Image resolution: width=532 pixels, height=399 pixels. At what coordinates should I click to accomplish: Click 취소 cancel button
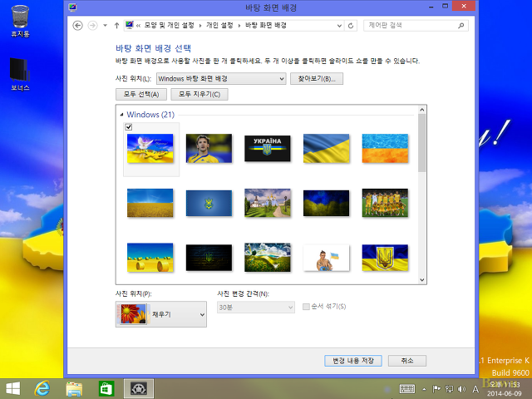point(407,361)
